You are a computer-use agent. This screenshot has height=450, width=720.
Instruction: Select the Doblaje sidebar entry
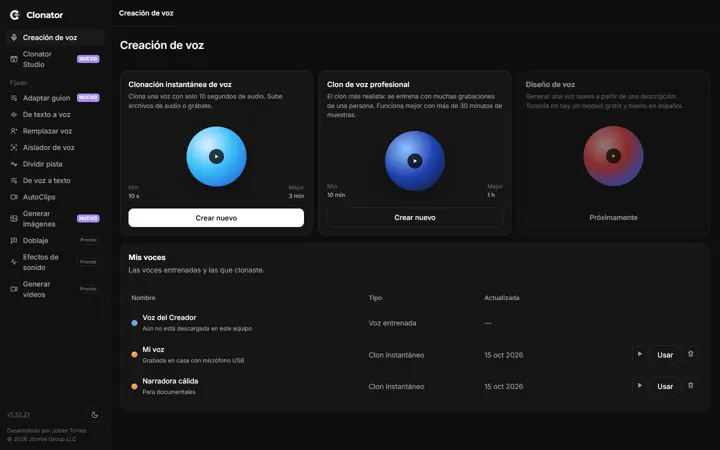pyautogui.click(x=55, y=241)
